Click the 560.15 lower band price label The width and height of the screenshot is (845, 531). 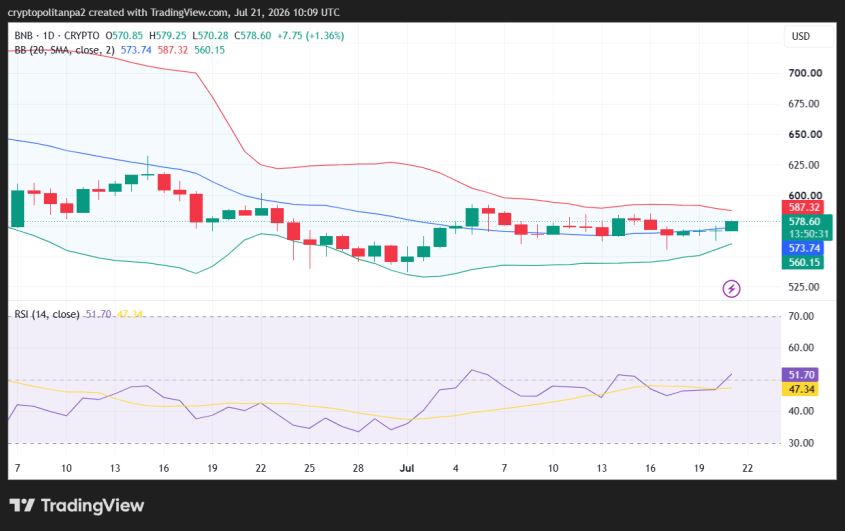(x=803, y=263)
